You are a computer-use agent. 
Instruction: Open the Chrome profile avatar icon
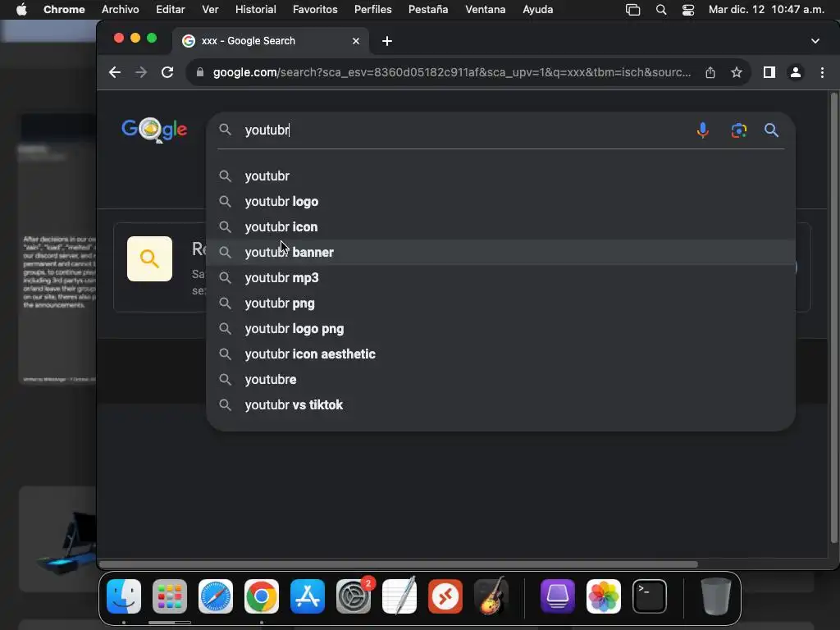pyautogui.click(x=796, y=72)
